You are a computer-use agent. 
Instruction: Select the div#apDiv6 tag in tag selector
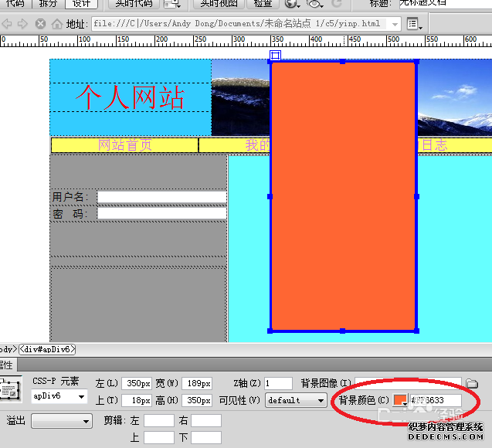47,349
